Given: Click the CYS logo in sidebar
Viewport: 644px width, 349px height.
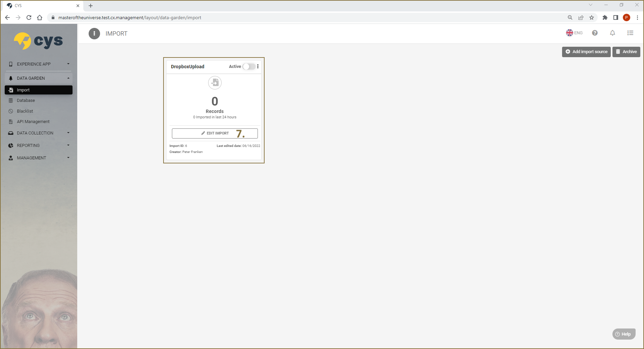Looking at the screenshot, I should coord(38,41).
